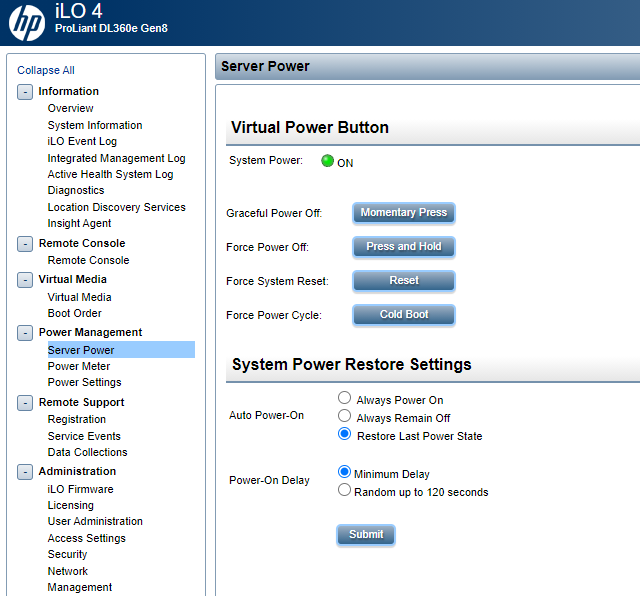Viewport: 640px width, 596px height.
Task: Open Virtual Media sub-item
Action: click(x=79, y=297)
